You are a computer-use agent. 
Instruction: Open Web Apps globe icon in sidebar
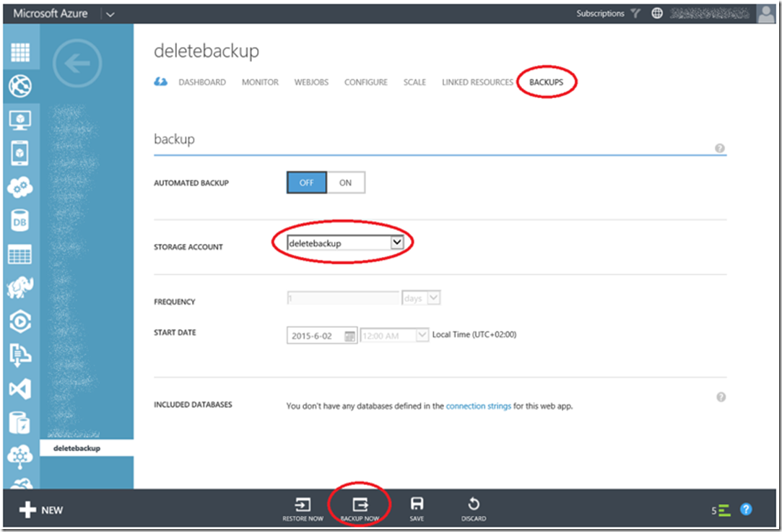click(x=20, y=86)
